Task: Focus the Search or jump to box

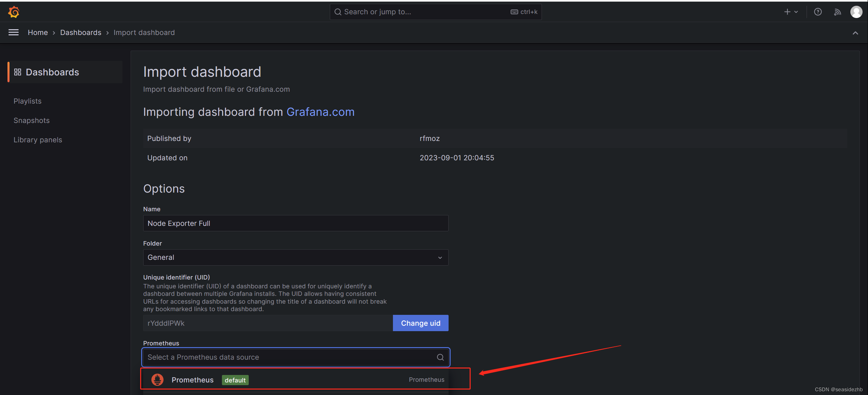Action: point(436,12)
